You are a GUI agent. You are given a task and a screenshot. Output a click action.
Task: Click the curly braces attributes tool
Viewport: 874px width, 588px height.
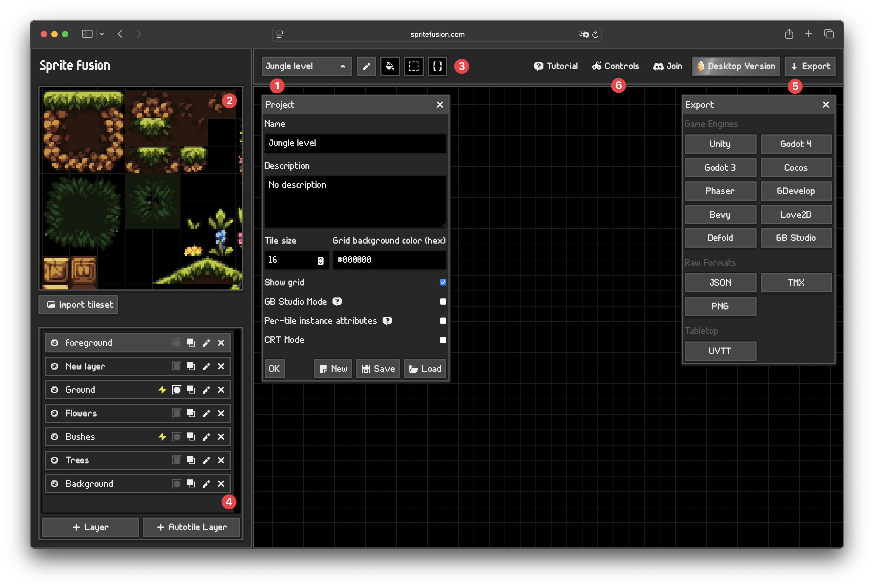click(x=437, y=66)
